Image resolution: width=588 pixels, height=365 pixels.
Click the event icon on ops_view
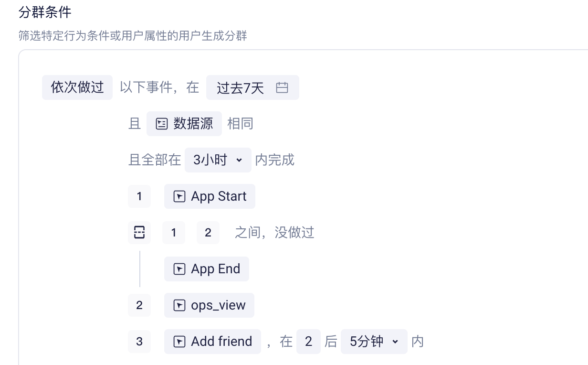179,305
